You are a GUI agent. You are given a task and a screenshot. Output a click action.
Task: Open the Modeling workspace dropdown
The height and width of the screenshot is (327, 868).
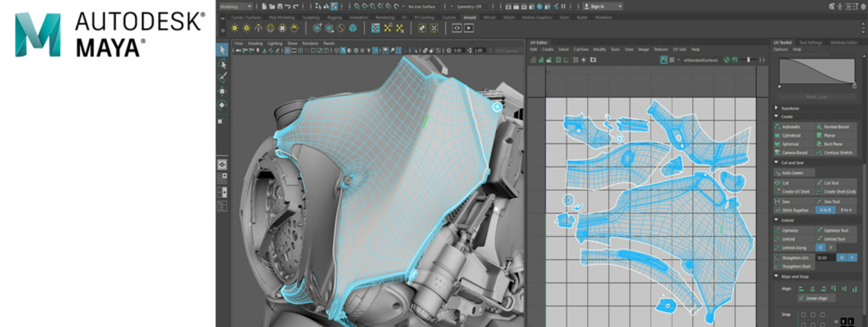[x=235, y=7]
